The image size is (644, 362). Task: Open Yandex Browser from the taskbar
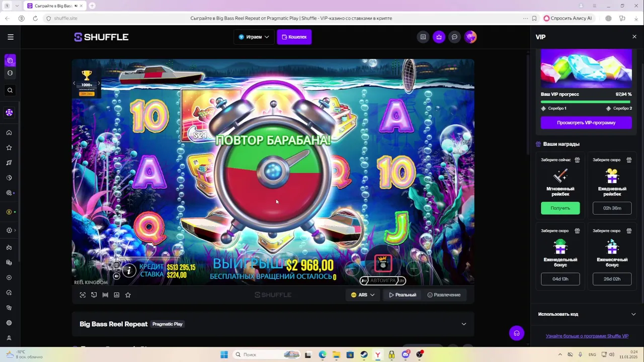click(x=377, y=354)
